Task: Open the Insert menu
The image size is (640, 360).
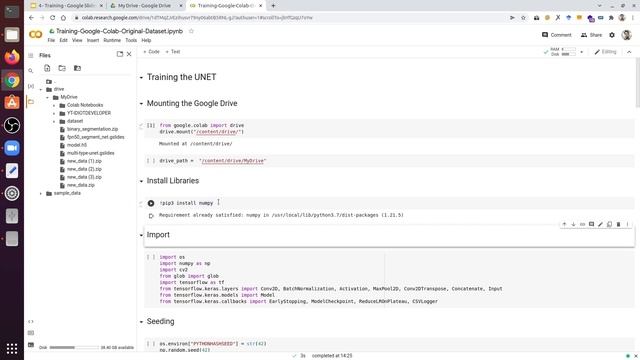Action: (93, 40)
